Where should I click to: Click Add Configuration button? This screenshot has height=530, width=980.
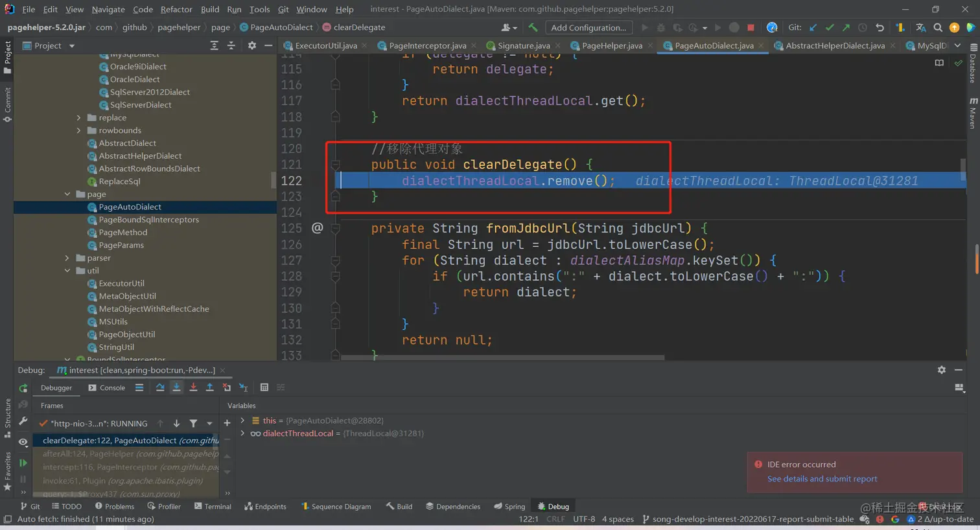tap(589, 27)
